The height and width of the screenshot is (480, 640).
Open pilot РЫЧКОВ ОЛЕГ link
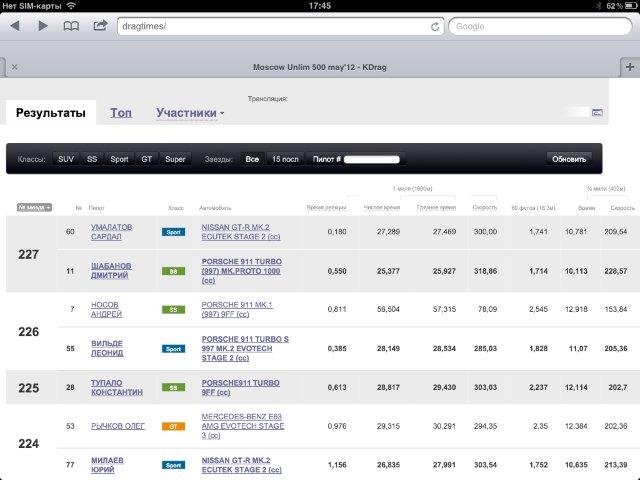coord(118,426)
